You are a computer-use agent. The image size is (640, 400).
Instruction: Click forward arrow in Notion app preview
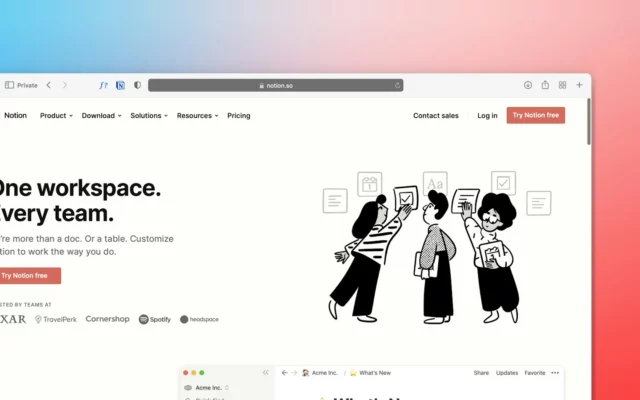click(x=294, y=373)
